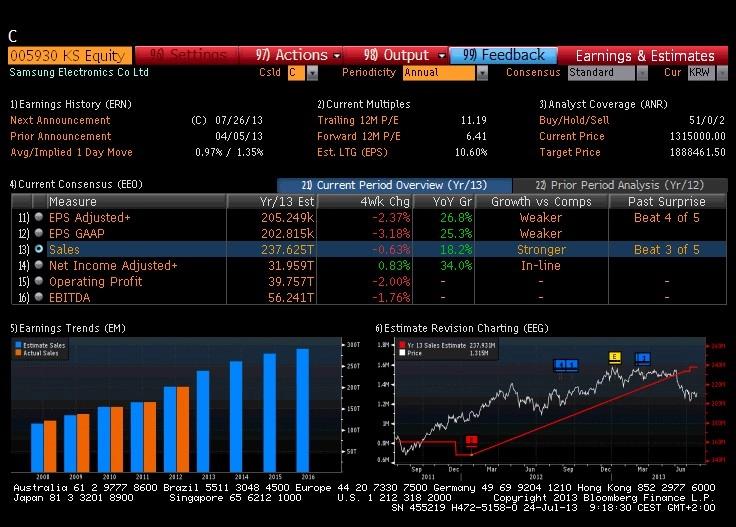Click the 2012 orange actual sales bar

[183, 429]
